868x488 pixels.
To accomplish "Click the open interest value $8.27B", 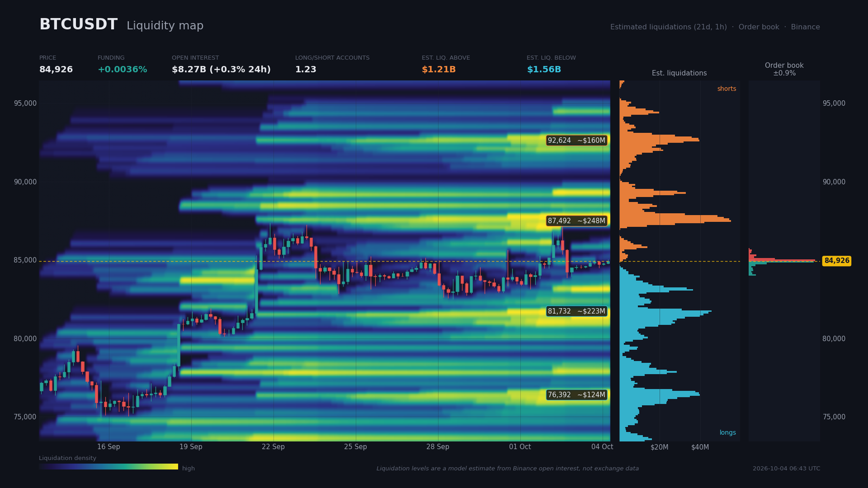I will (190, 69).
